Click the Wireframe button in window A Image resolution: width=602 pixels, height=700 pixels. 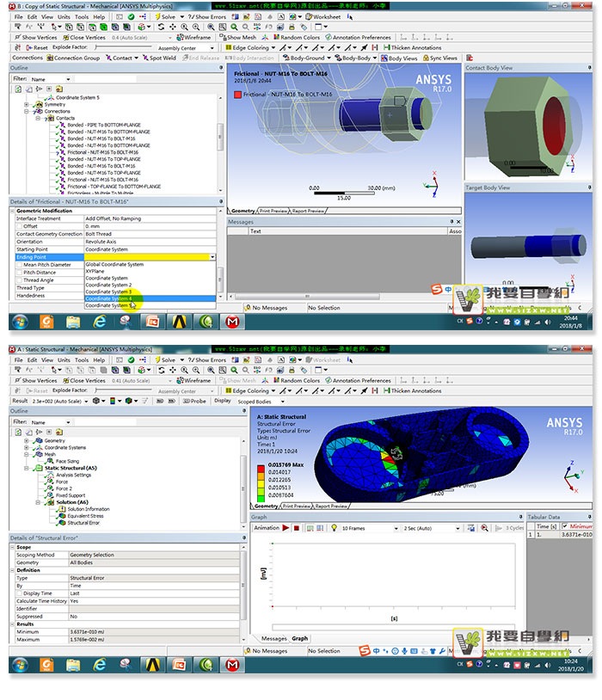(x=193, y=381)
